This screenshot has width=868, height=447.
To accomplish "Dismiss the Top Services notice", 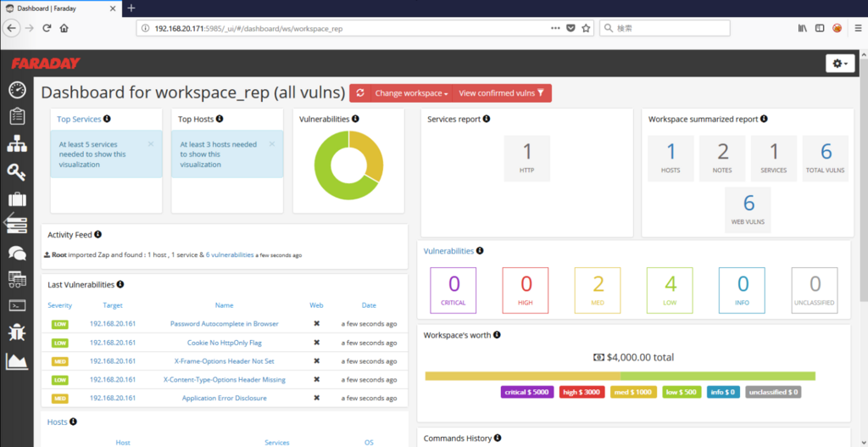I will [151, 144].
